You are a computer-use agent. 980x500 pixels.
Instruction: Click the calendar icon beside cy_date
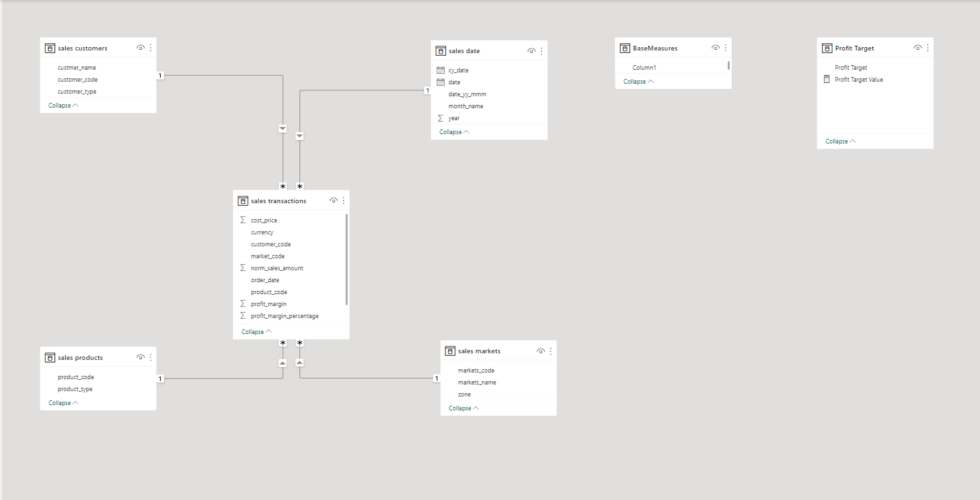(442, 70)
